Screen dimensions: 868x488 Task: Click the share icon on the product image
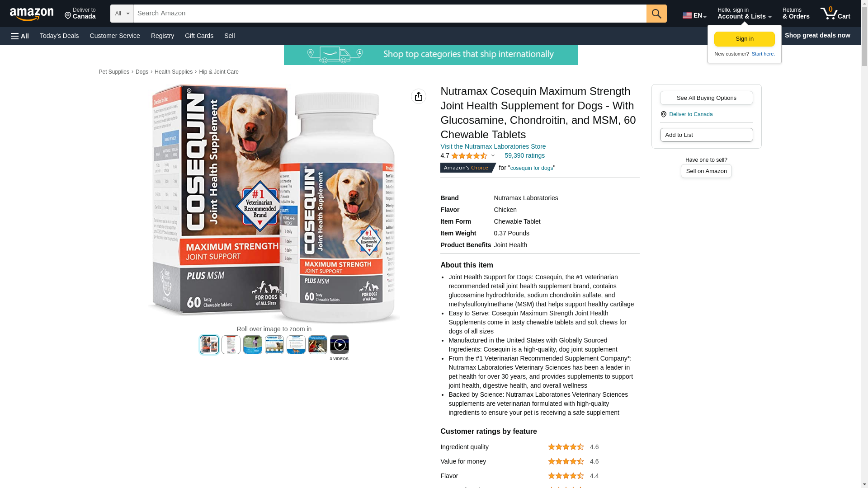tap(419, 96)
